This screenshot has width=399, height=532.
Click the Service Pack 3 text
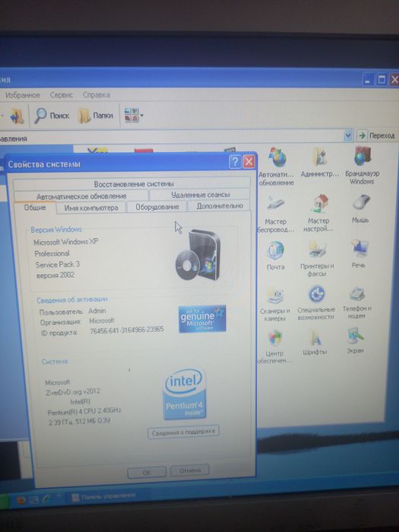[57, 264]
